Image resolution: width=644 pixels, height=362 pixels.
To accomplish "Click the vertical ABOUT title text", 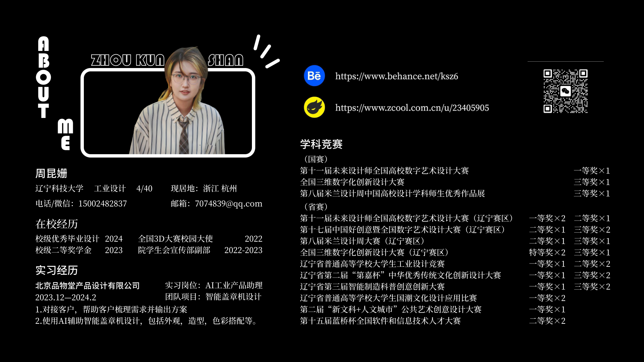I will 43,77.
